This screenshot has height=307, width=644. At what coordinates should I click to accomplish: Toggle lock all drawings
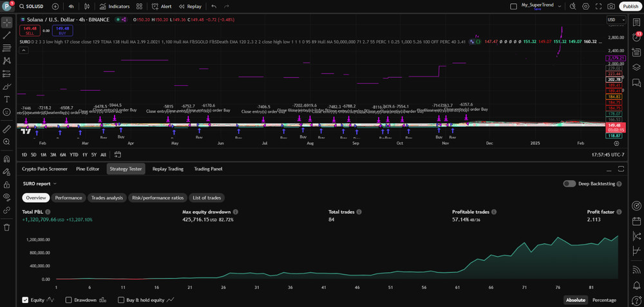coord(6,184)
